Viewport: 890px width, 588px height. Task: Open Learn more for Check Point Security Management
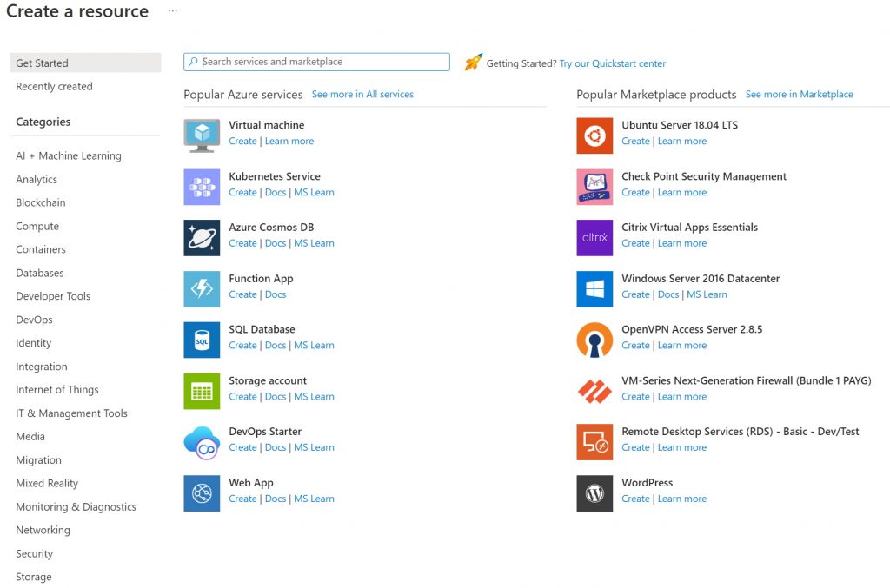tap(682, 192)
